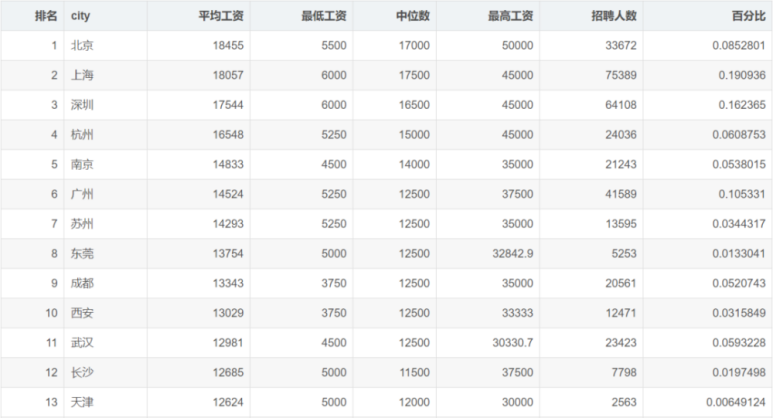Click recruitment count 75389

pos(621,75)
